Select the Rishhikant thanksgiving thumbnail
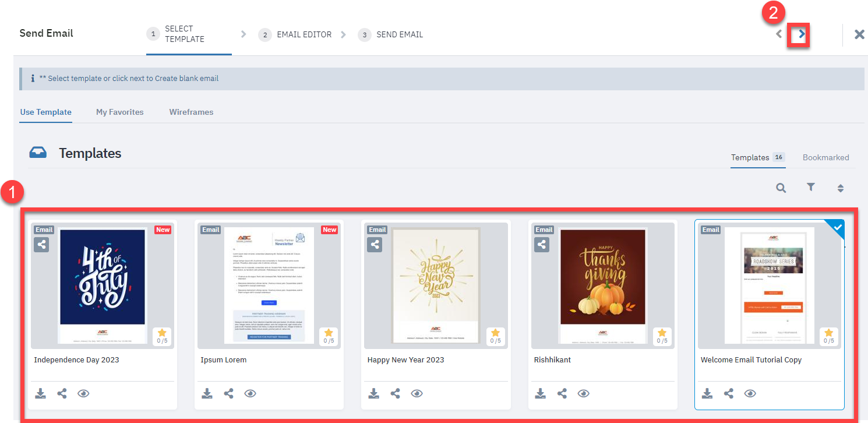The image size is (868, 423). click(602, 285)
